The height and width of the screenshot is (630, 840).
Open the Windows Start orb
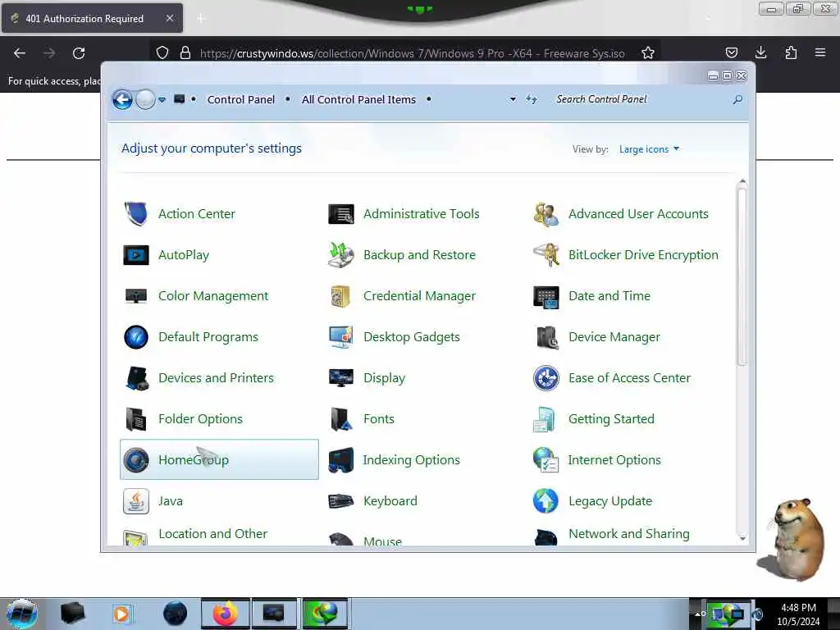[22, 614]
